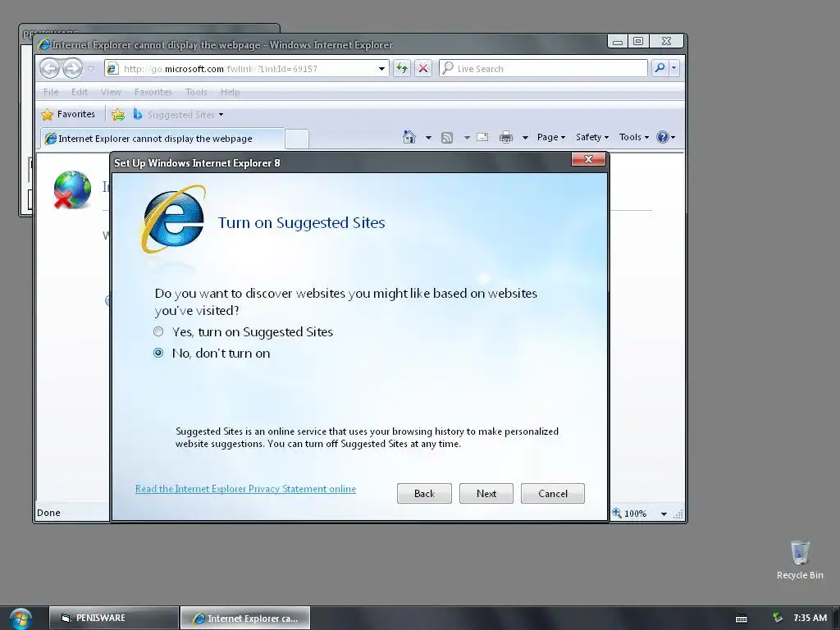Open the Safety command menu
The height and width of the screenshot is (630, 840).
point(592,137)
